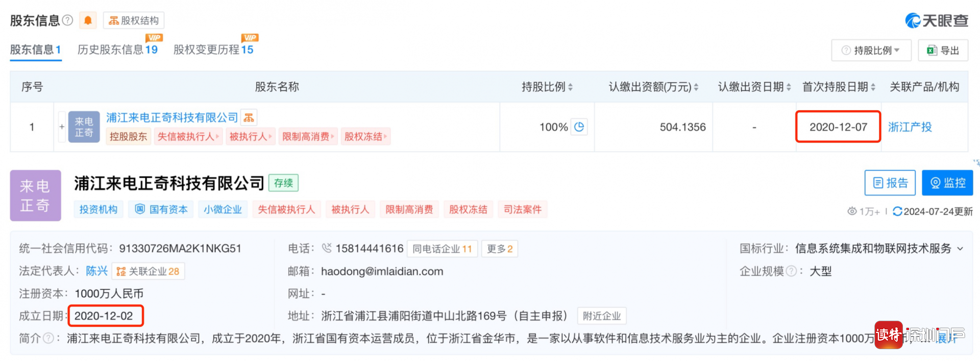Image resolution: width=980 pixels, height=361 pixels.
Task: Click the equity chart icon beside shareholder name
Action: click(x=249, y=117)
